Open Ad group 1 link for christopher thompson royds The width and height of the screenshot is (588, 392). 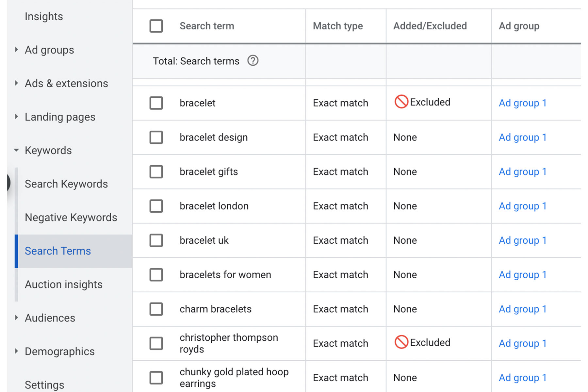[x=523, y=343]
